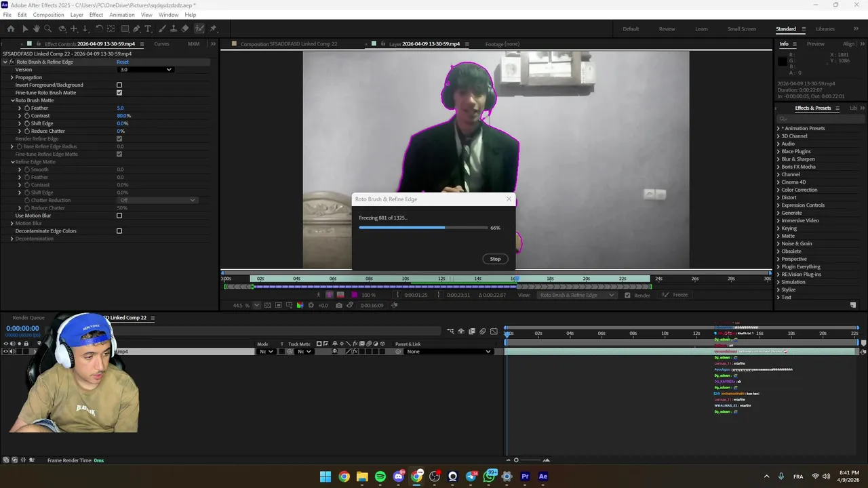The width and height of the screenshot is (868, 488).
Task: Open the View Roto Brush & Refine Edge dropdown
Action: click(x=577, y=295)
